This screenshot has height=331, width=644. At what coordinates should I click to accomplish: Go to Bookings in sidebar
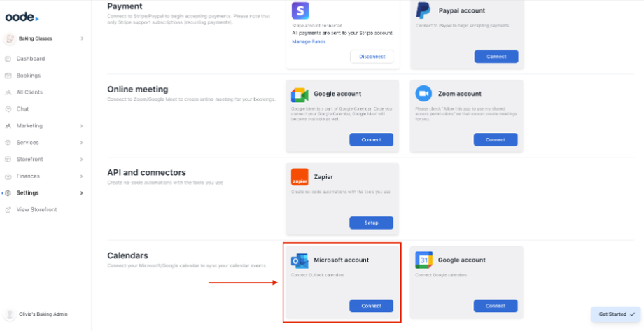coord(28,76)
